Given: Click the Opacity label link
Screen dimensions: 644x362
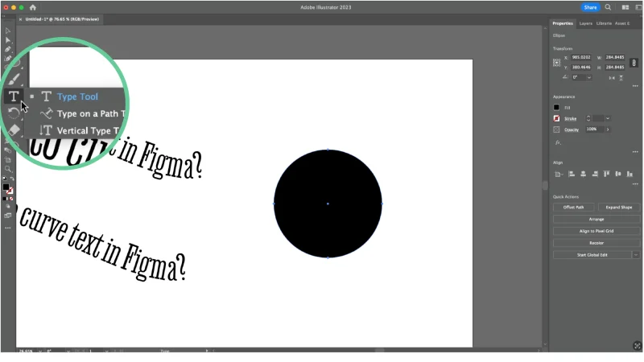Looking at the screenshot, I should click(x=572, y=130).
